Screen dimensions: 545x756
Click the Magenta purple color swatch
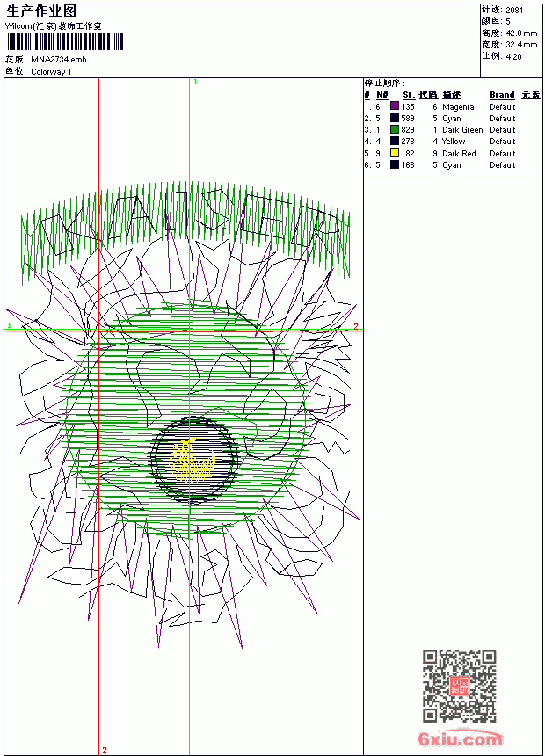[x=395, y=106]
